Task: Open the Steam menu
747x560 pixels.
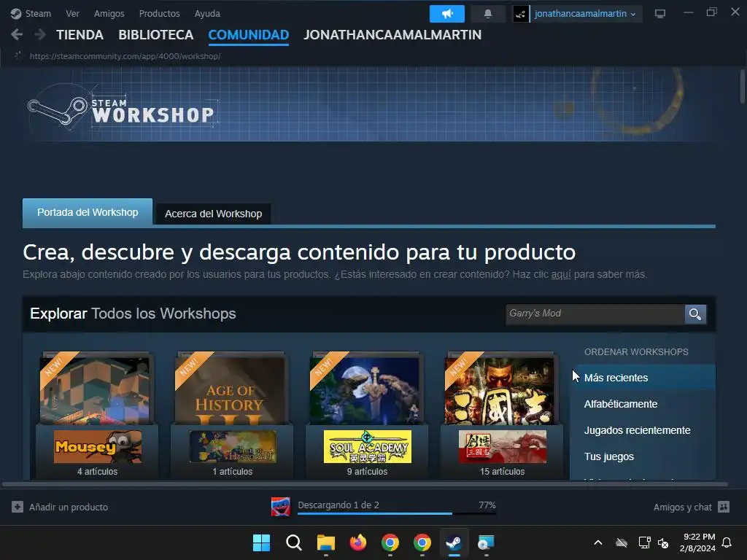Action: (x=38, y=13)
